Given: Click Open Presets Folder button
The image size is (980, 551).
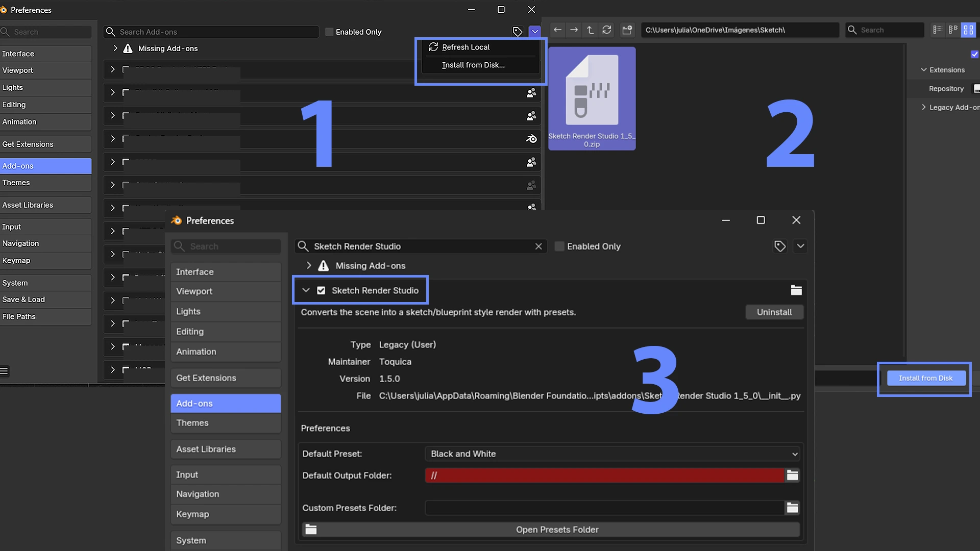Looking at the screenshot, I should click(x=551, y=530).
